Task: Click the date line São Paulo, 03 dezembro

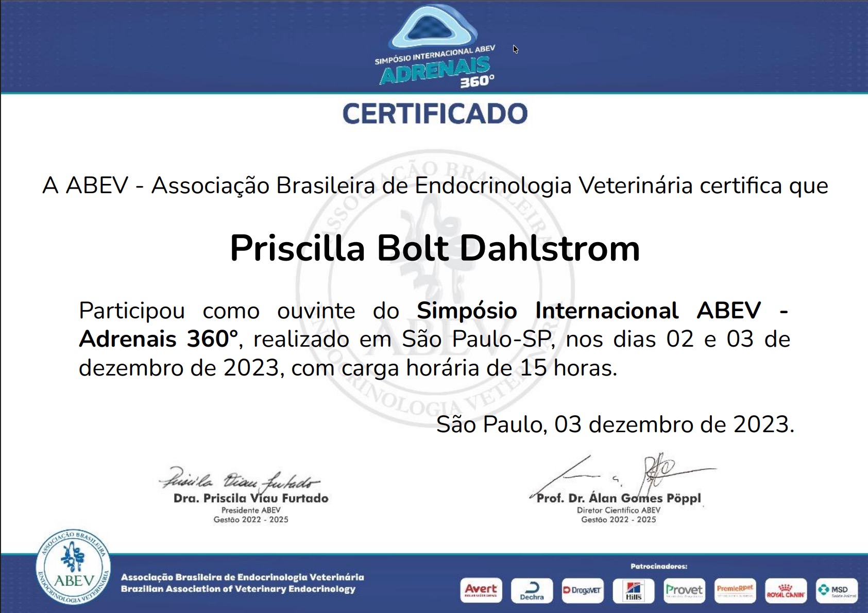Action: [615, 424]
